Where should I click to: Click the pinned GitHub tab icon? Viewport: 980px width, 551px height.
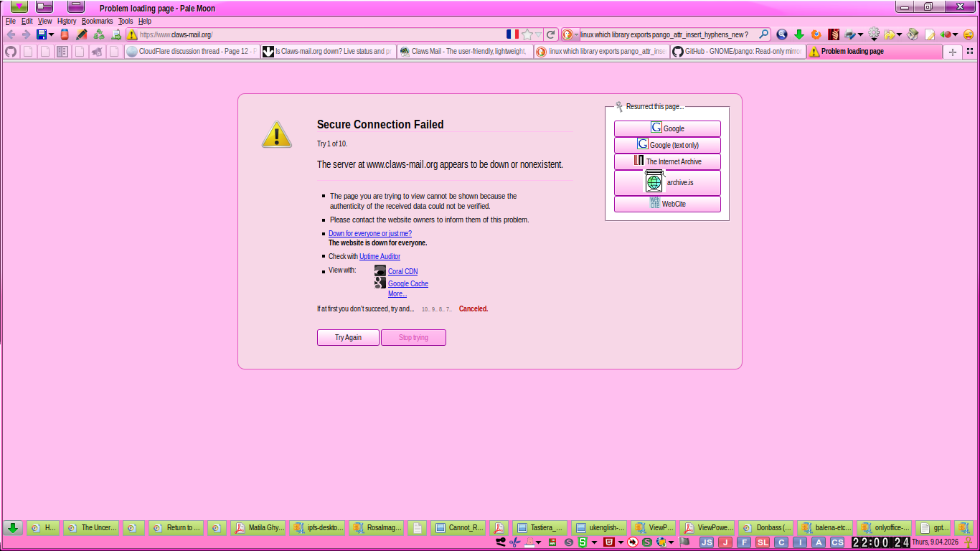[x=11, y=52]
